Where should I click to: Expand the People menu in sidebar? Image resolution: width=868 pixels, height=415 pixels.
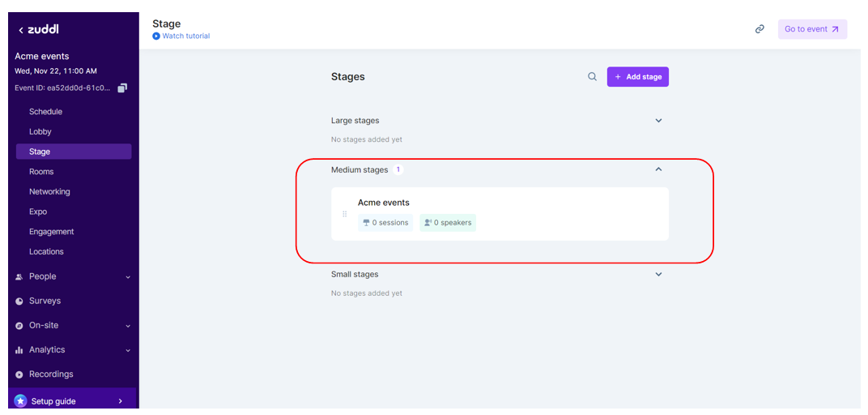tap(128, 277)
